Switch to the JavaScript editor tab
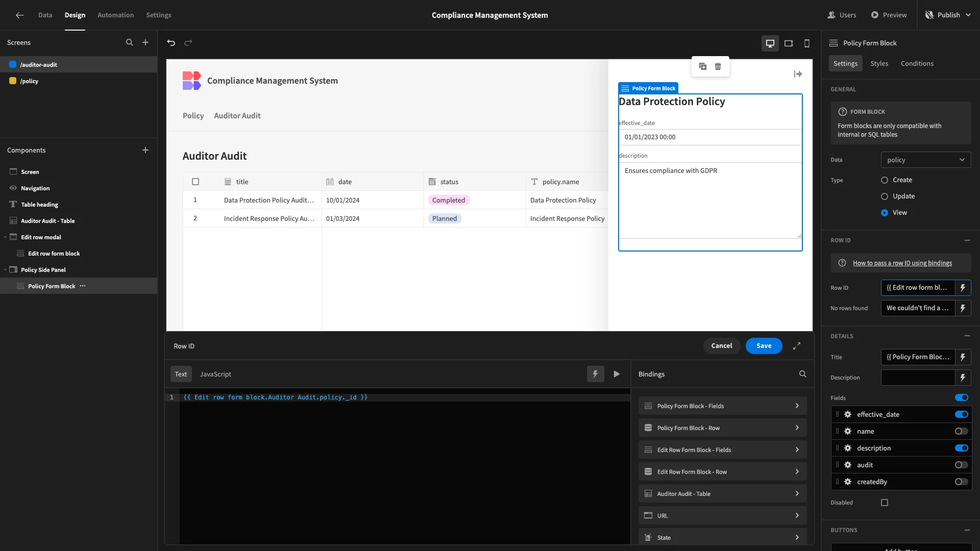This screenshot has width=980, height=551. [215, 374]
